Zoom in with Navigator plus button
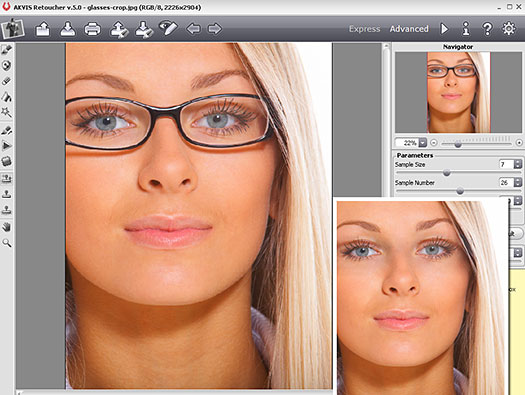 [519, 143]
